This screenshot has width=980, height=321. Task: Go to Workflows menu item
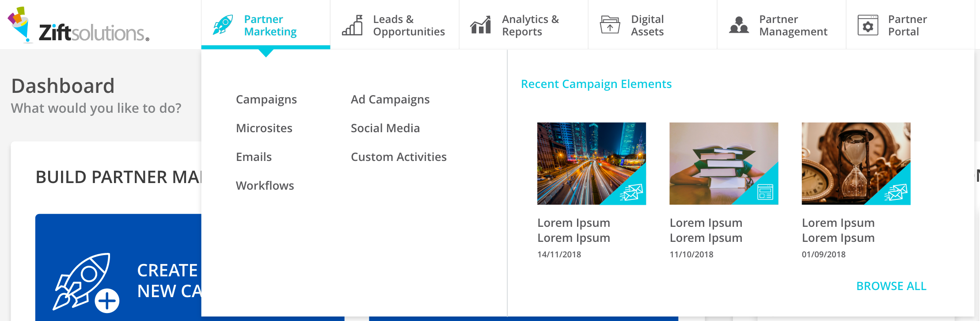coord(265,186)
